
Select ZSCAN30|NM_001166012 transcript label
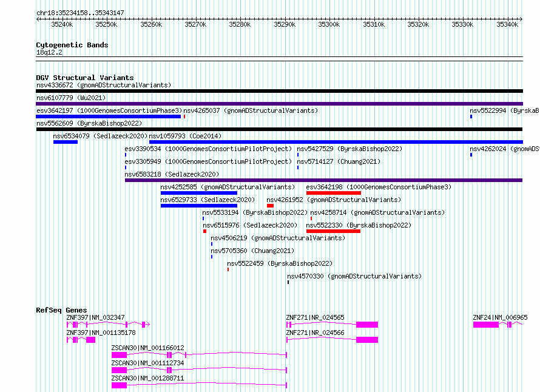coord(148,348)
